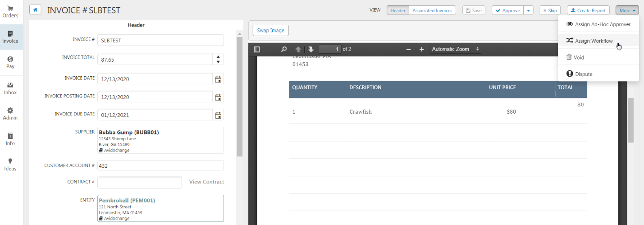Switch view to Header
This screenshot has width=644, height=225.
pos(397,10)
